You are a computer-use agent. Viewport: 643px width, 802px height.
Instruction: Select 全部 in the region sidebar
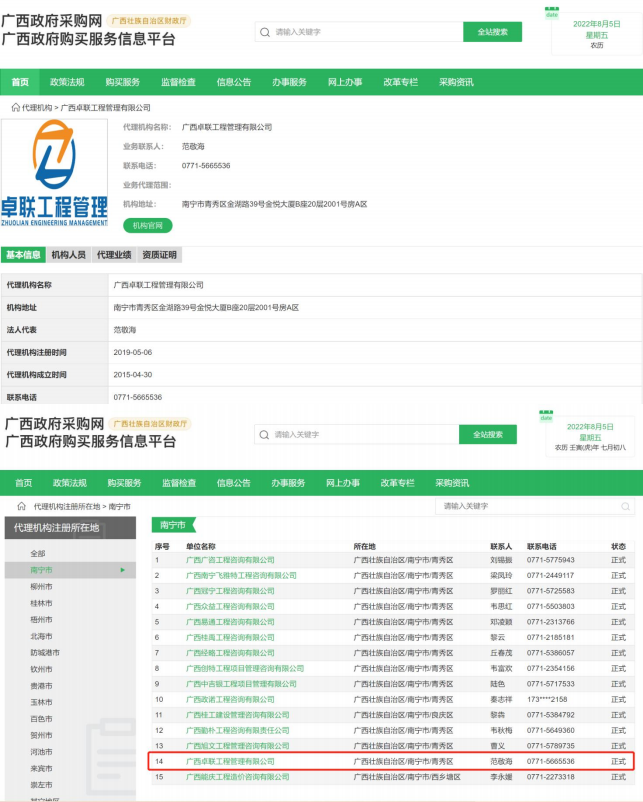(38, 553)
